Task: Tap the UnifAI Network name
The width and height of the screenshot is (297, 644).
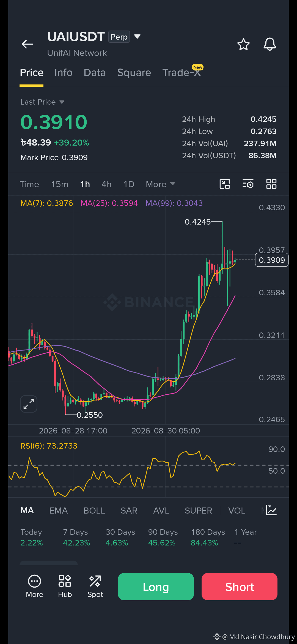Action: (x=77, y=53)
